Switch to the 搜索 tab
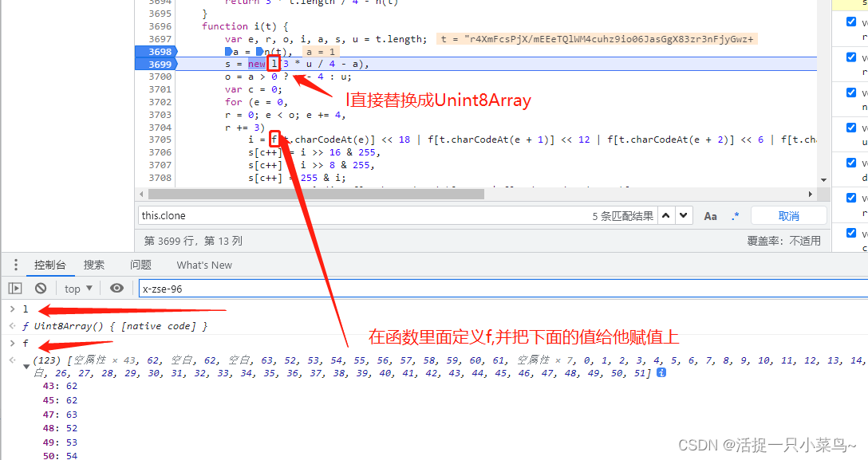Screen dimensions: 868x460 pyautogui.click(x=94, y=265)
